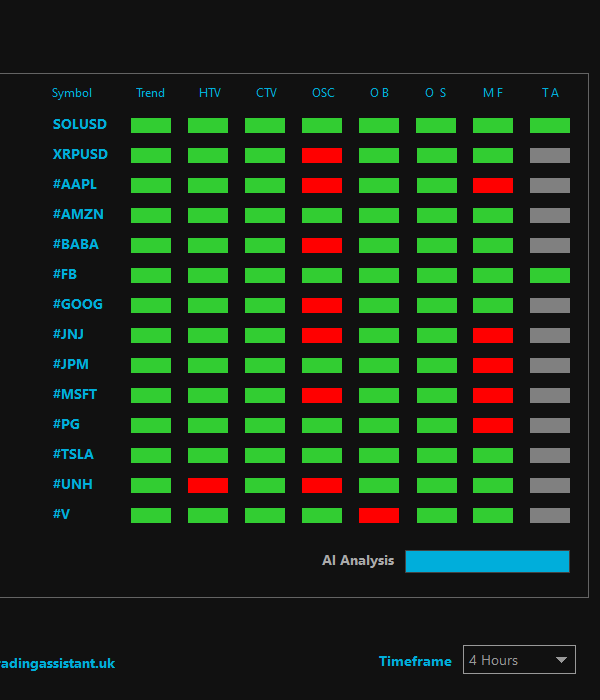Select the #AMZN symbol
Image resolution: width=600 pixels, height=700 pixels.
coord(78,214)
